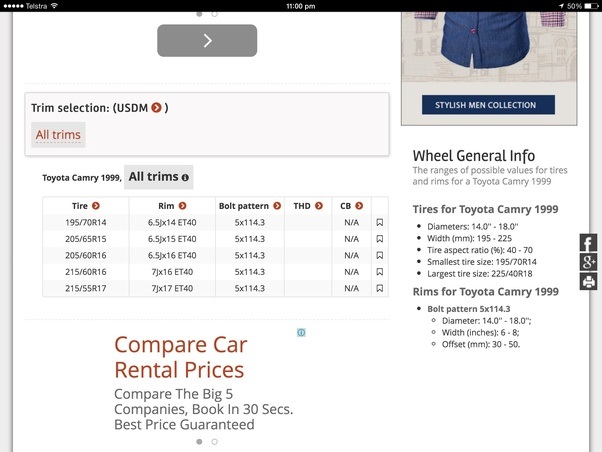Bookmark the 215/55R17 tire row
The width and height of the screenshot is (602, 452).
click(380, 288)
